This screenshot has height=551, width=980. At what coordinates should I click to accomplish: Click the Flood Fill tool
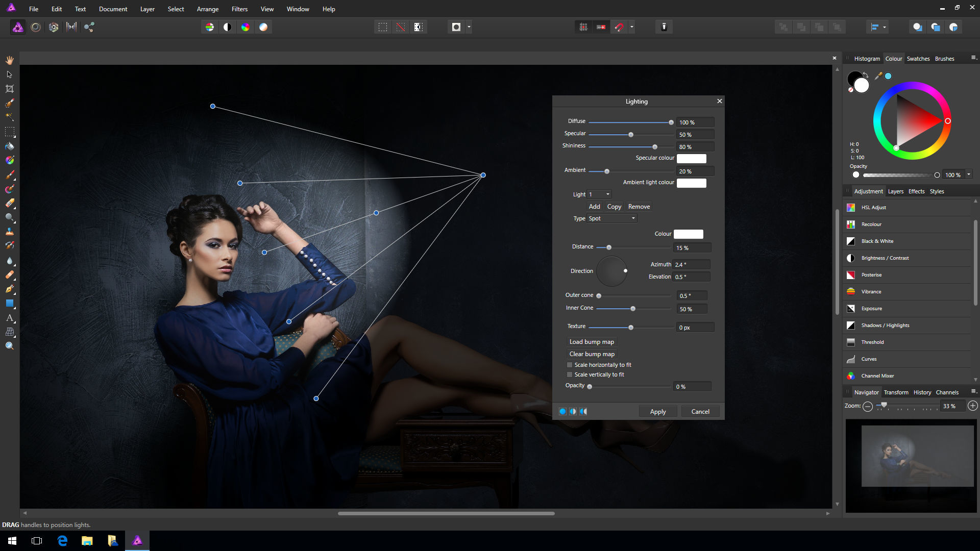pos(10,146)
